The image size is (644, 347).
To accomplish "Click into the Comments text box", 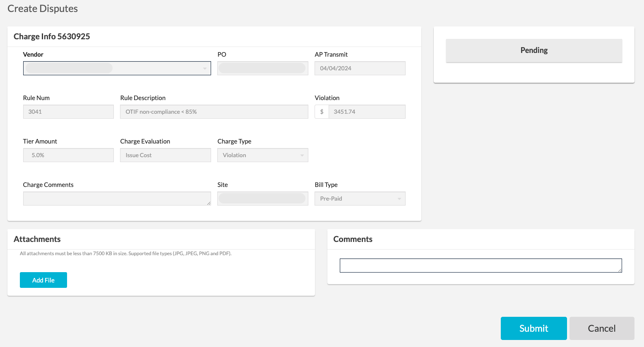I will tap(480, 265).
